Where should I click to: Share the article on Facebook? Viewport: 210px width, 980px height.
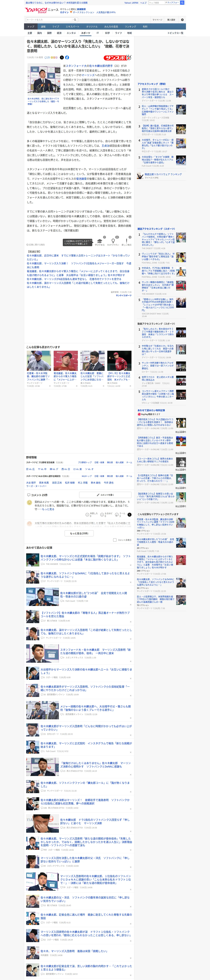click(x=67, y=57)
